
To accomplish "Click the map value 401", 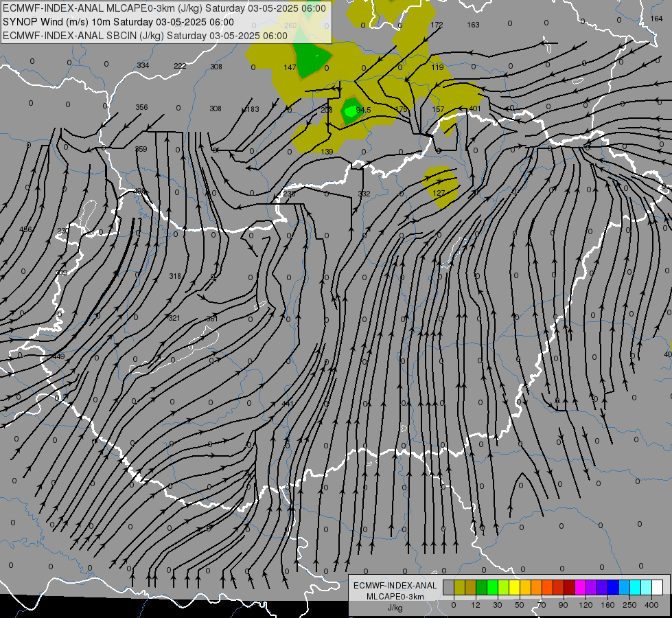I will click(x=475, y=108).
